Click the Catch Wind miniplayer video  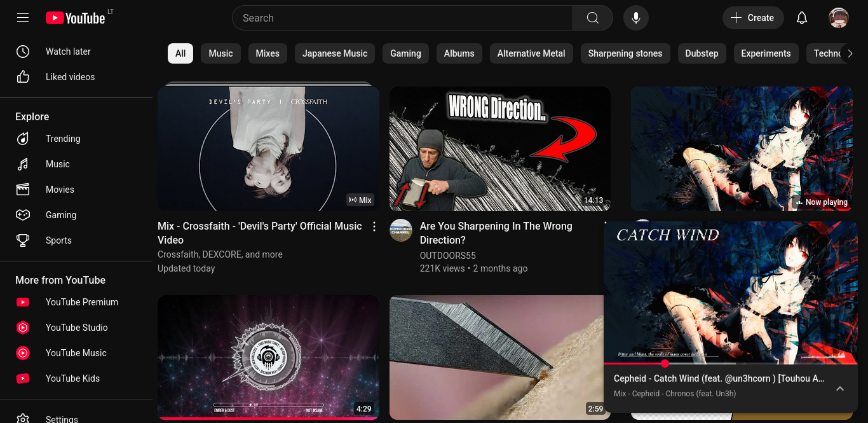click(x=731, y=292)
